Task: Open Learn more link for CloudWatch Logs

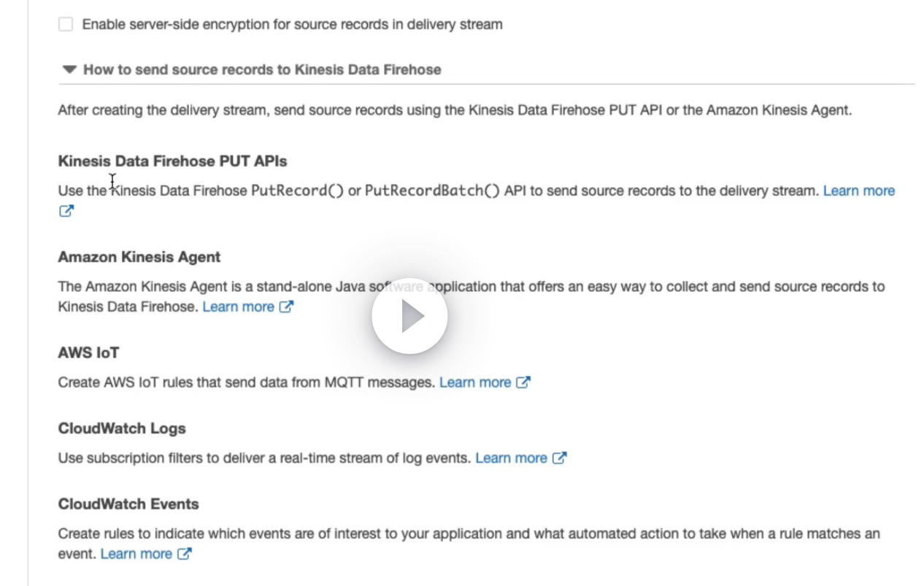Action: [511, 458]
